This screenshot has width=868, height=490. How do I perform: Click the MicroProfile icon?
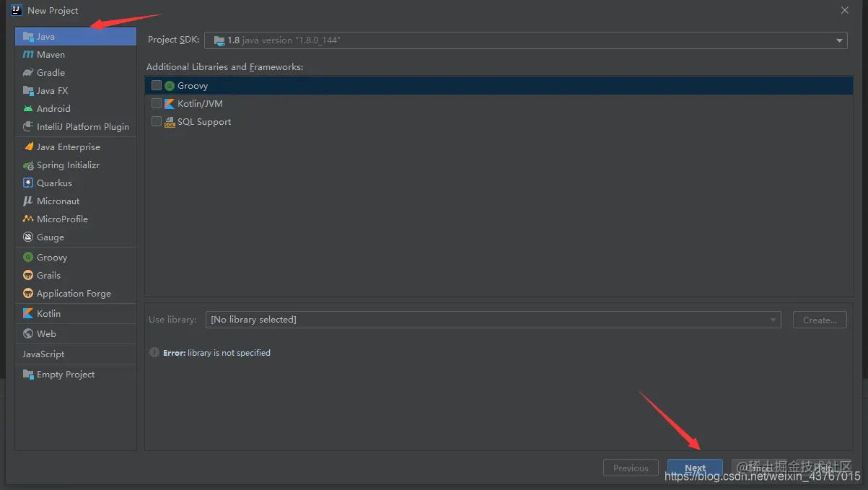[x=28, y=219]
